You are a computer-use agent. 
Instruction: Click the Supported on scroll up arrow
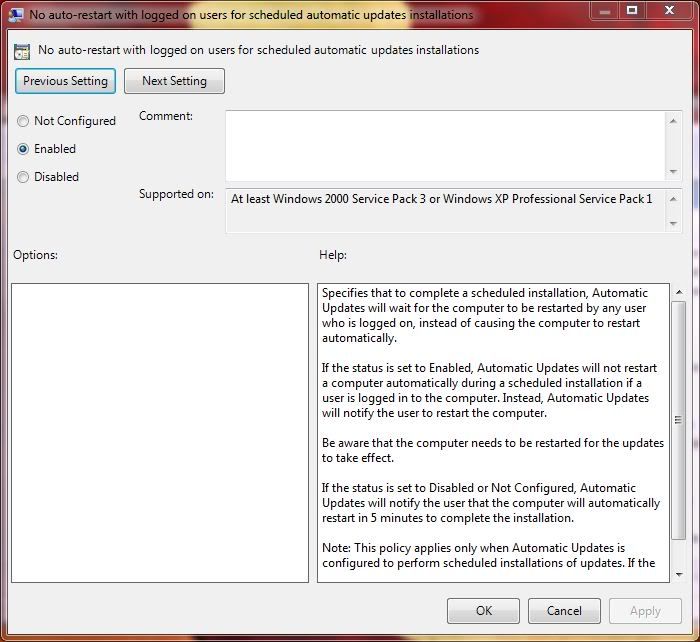coord(674,197)
